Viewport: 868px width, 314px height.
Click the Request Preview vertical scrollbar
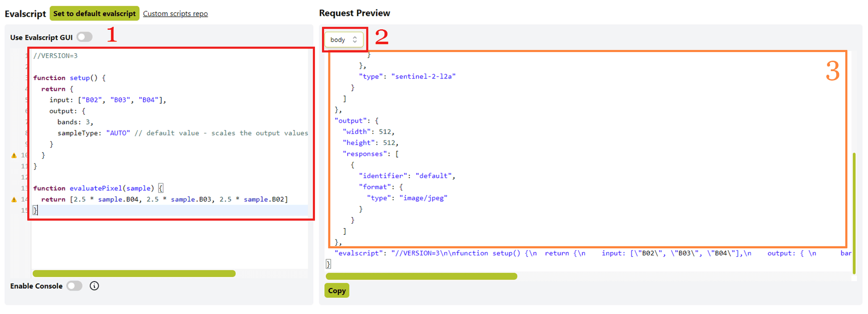click(854, 213)
